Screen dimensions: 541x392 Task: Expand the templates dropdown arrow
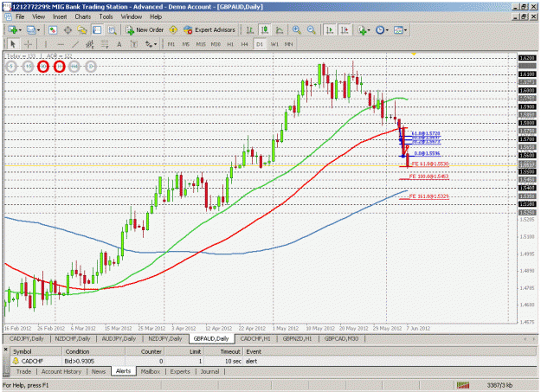click(405, 30)
